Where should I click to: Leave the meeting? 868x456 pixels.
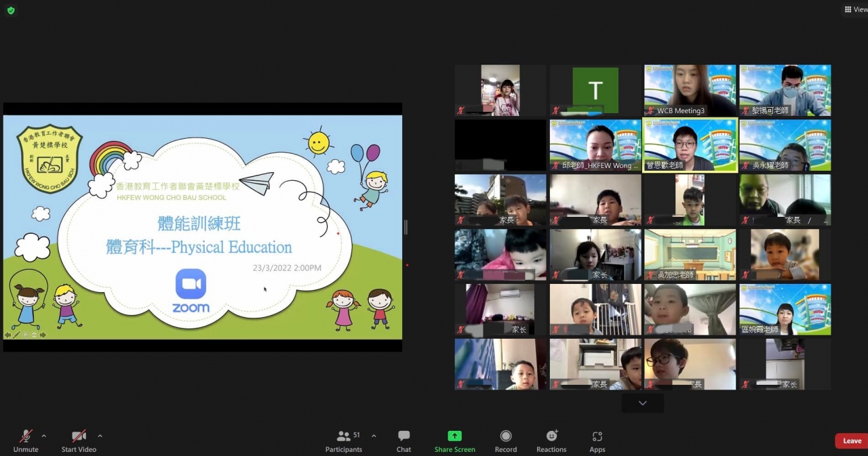[852, 441]
